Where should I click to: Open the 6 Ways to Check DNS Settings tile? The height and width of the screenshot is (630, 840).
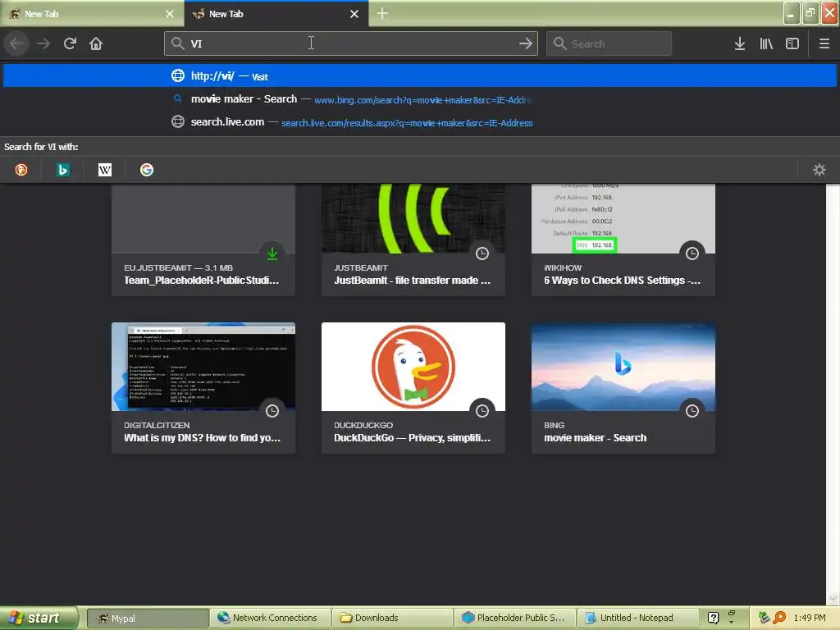[623, 240]
